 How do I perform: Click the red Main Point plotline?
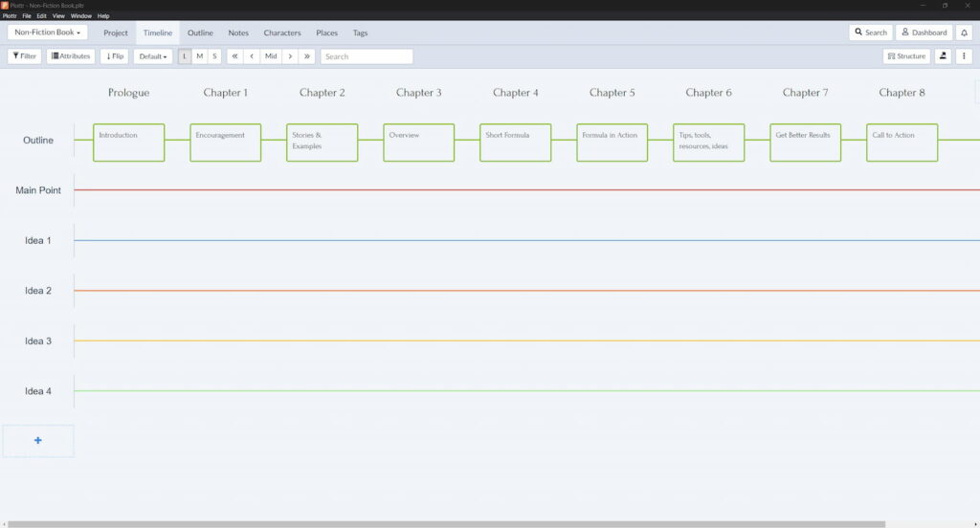pyautogui.click(x=479, y=190)
